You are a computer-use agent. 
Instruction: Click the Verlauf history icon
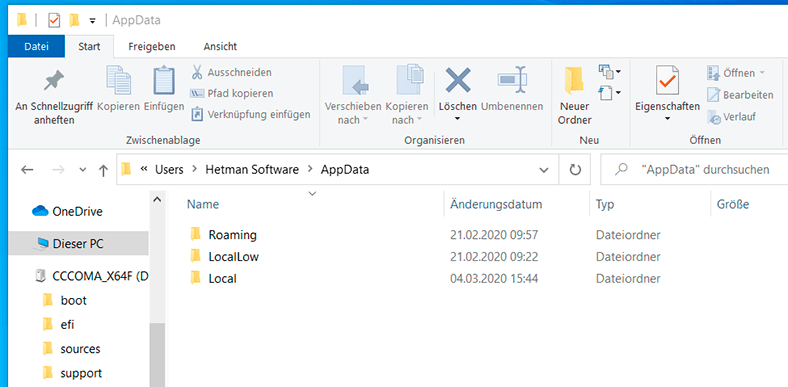pos(714,117)
